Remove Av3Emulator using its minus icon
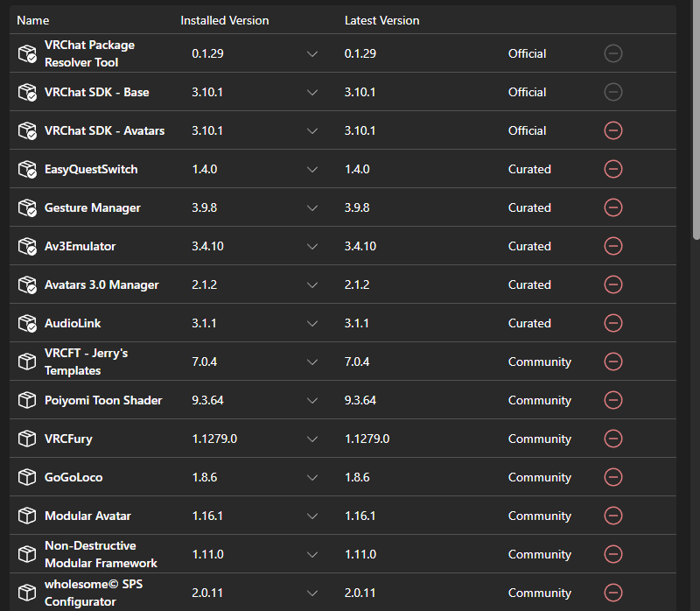This screenshot has width=700, height=611. click(x=613, y=246)
